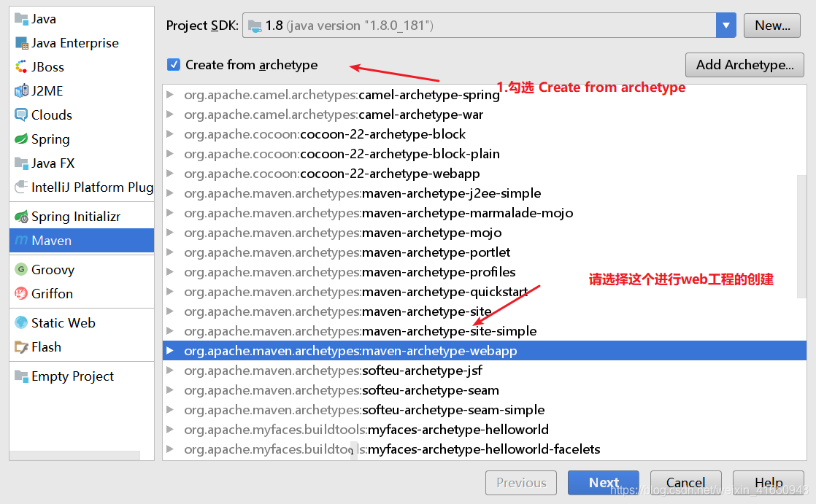Select Empty Project type
This screenshot has height=504, width=816.
click(x=82, y=376)
